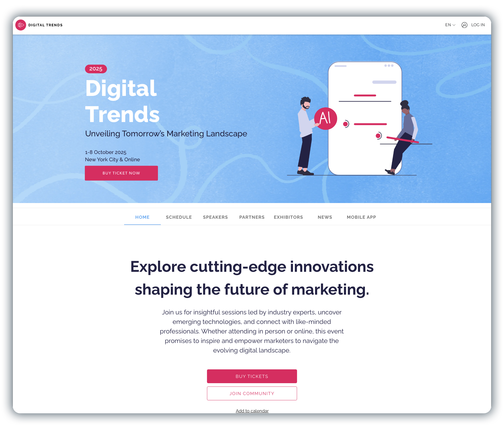504x430 pixels.
Task: Click the JOIN COMMUNITY outline button
Action: pos(252,393)
